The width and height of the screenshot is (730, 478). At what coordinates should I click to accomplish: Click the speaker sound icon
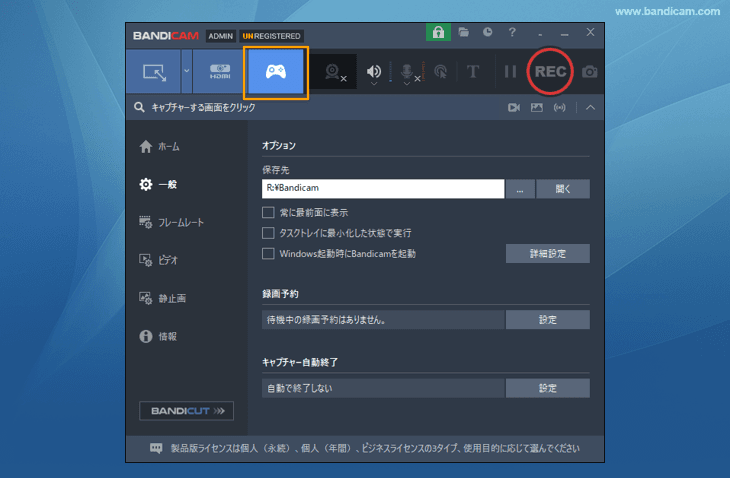point(373,71)
